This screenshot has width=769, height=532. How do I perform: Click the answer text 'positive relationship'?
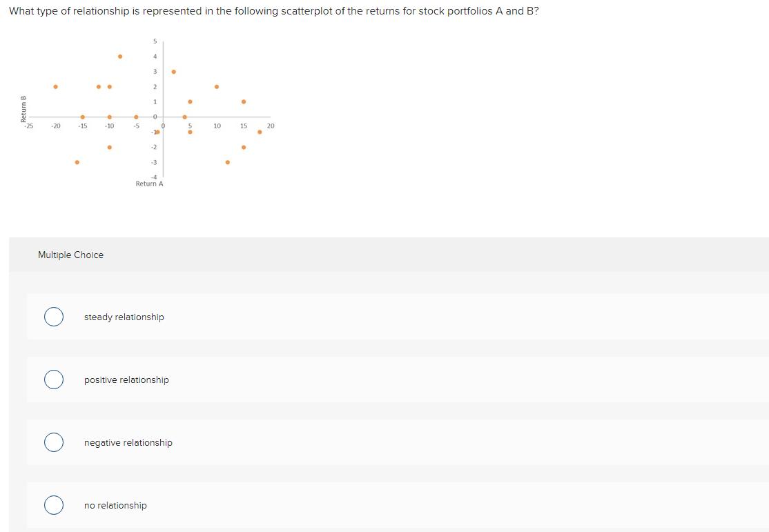coord(126,380)
